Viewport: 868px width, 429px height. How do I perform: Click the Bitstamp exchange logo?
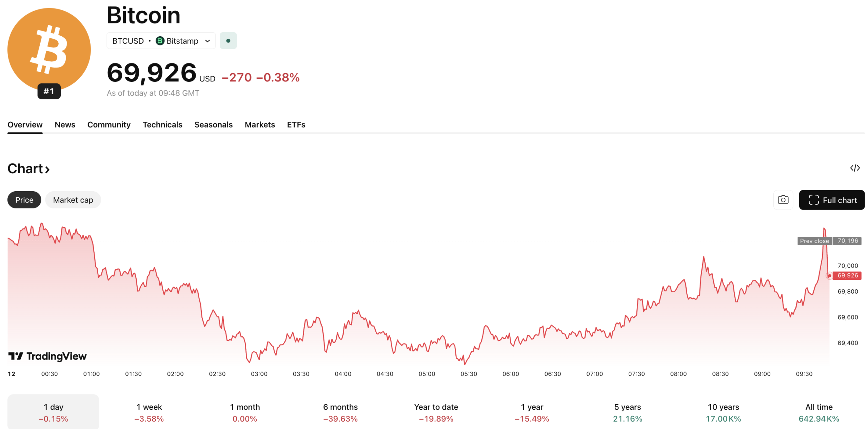click(160, 41)
